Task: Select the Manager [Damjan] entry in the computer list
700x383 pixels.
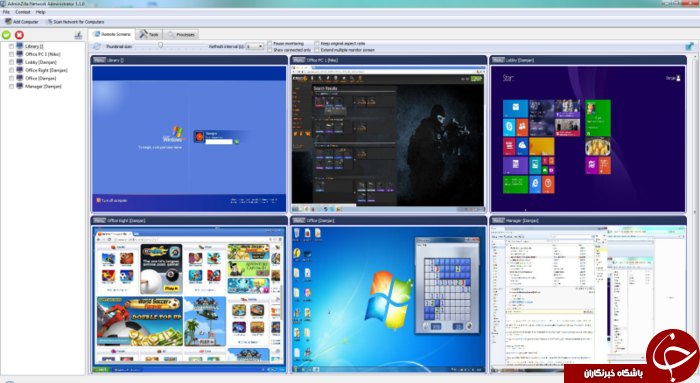Action: tap(43, 87)
